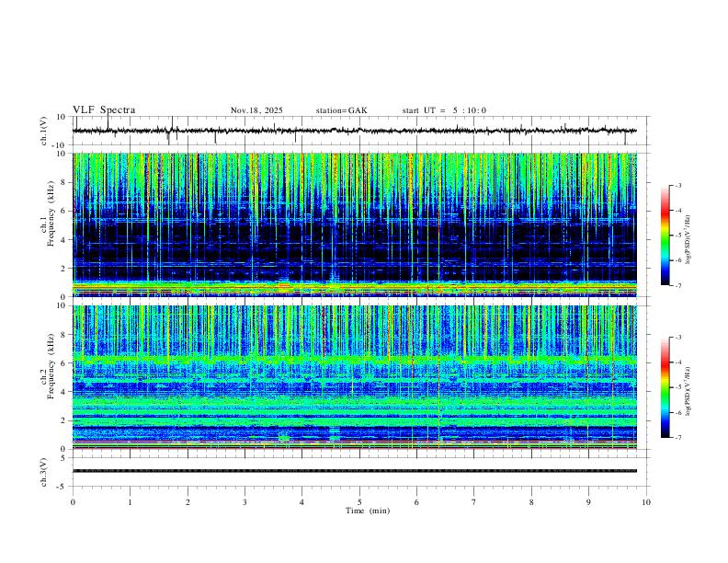Click the '9' tick on the time axis
This screenshot has width=728, height=563.
(x=588, y=502)
